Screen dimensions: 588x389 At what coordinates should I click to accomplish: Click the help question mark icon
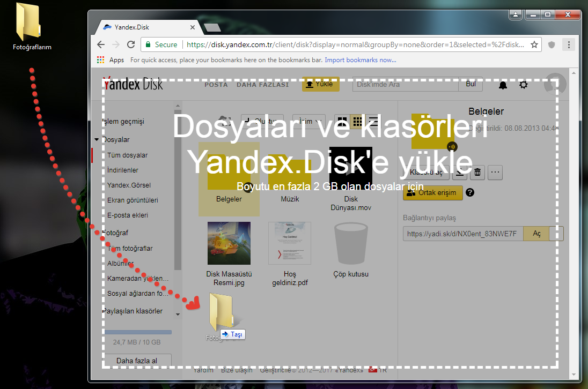coord(471,192)
